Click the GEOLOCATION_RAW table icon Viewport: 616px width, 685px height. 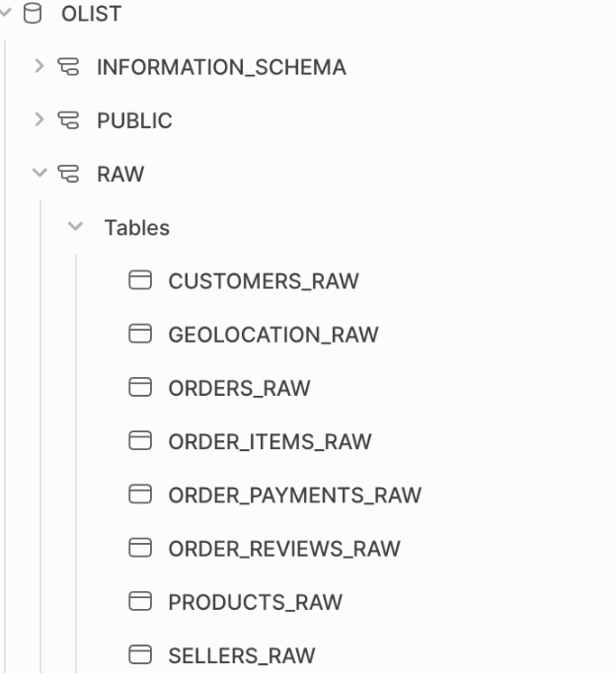click(x=140, y=334)
